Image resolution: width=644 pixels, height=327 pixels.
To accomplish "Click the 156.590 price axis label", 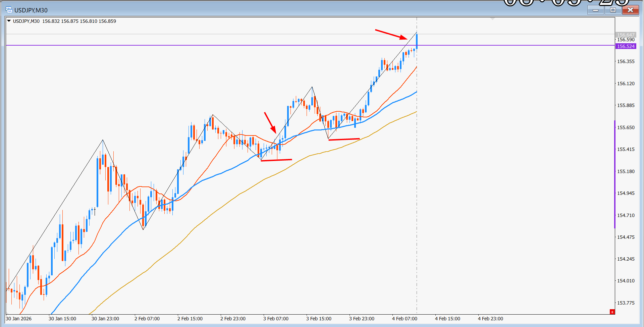I will click(x=626, y=40).
